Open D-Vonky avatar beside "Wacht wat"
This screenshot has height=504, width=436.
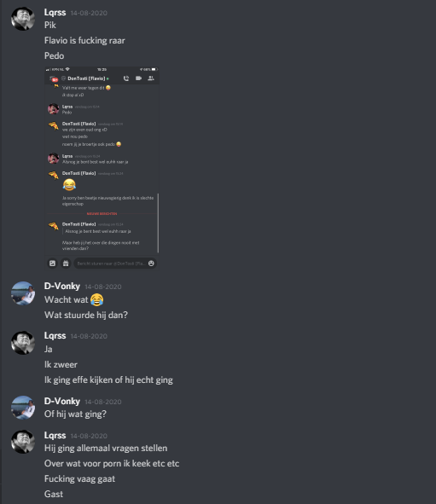[23, 293]
